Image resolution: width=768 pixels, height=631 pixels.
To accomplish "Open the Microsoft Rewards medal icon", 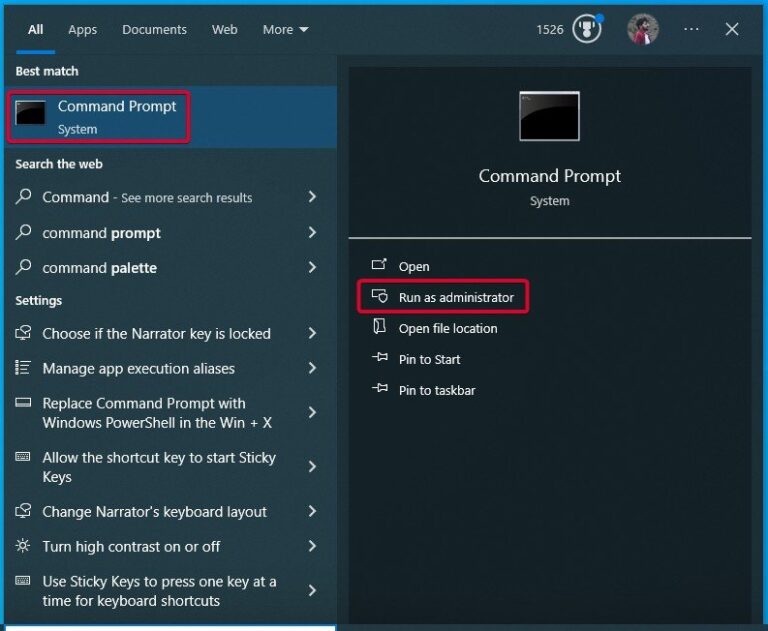I will click(587, 29).
